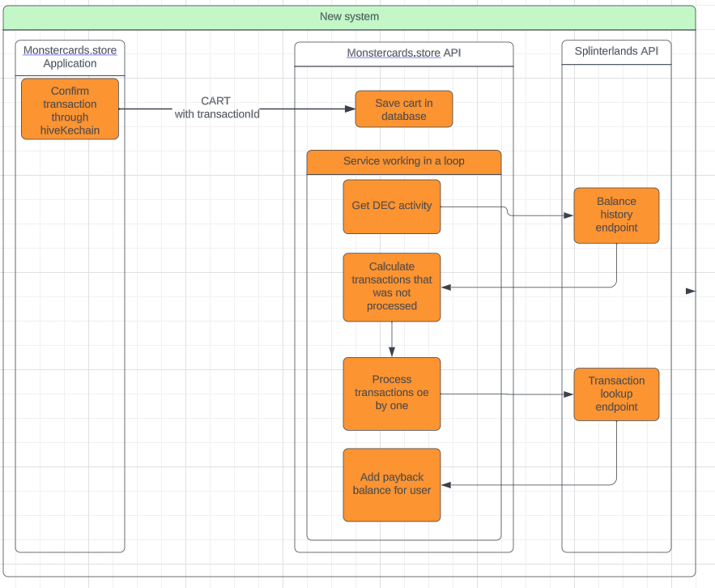
Task: Select the Save cart in database box
Action: point(404,109)
